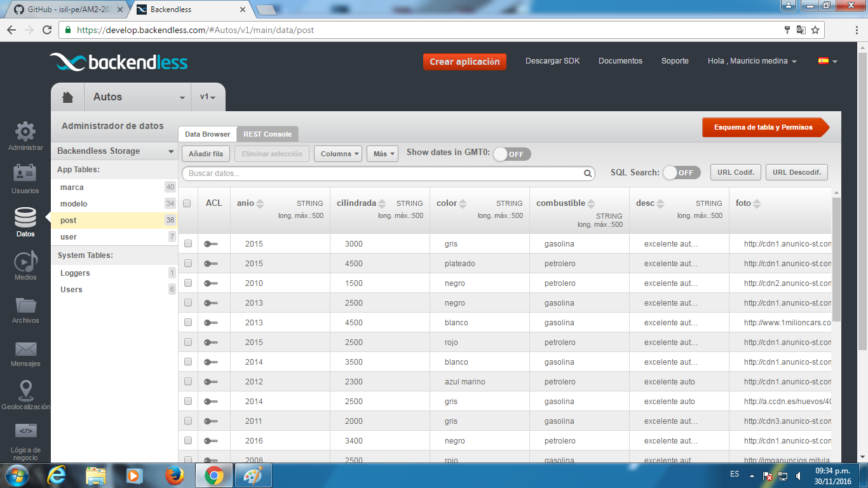Select the Datos database icon
Image resolution: width=868 pixels, height=488 pixels.
pos(25,217)
